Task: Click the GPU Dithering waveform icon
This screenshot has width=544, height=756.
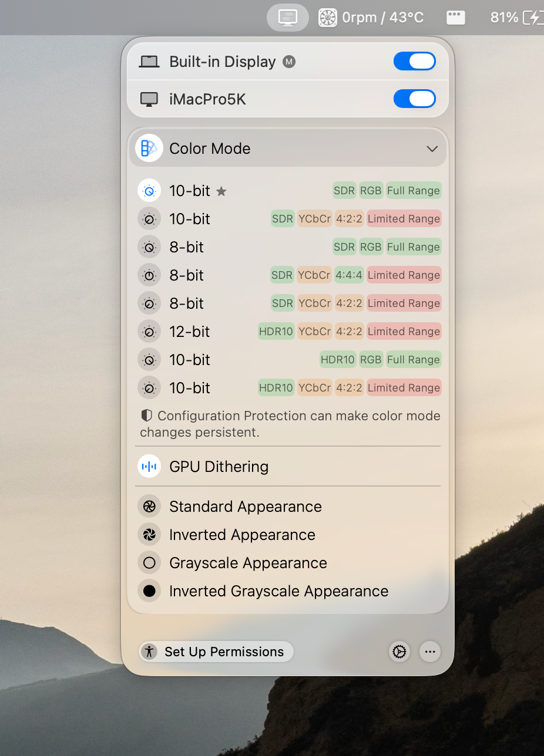Action: click(x=149, y=467)
